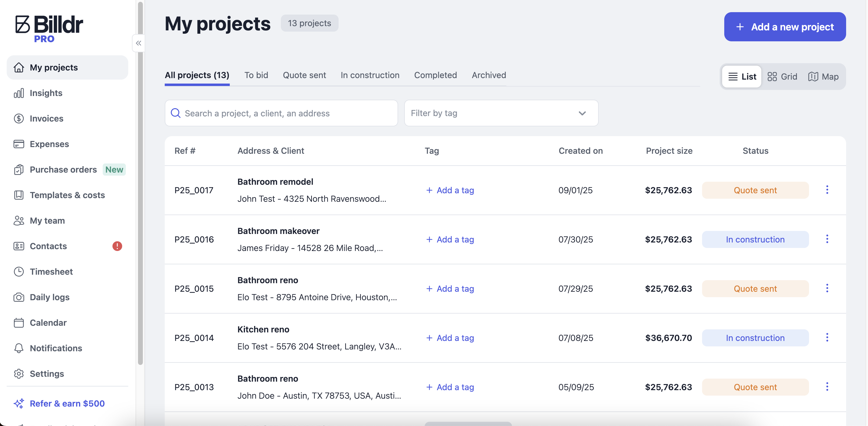Click the red alert badge on Contacts
This screenshot has width=868, height=426.
pyautogui.click(x=117, y=246)
